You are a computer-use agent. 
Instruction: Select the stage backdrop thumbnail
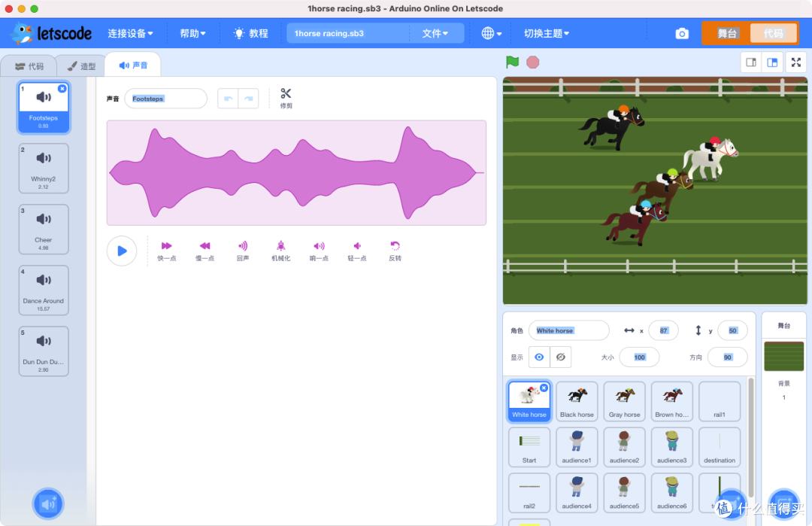pyautogui.click(x=784, y=356)
